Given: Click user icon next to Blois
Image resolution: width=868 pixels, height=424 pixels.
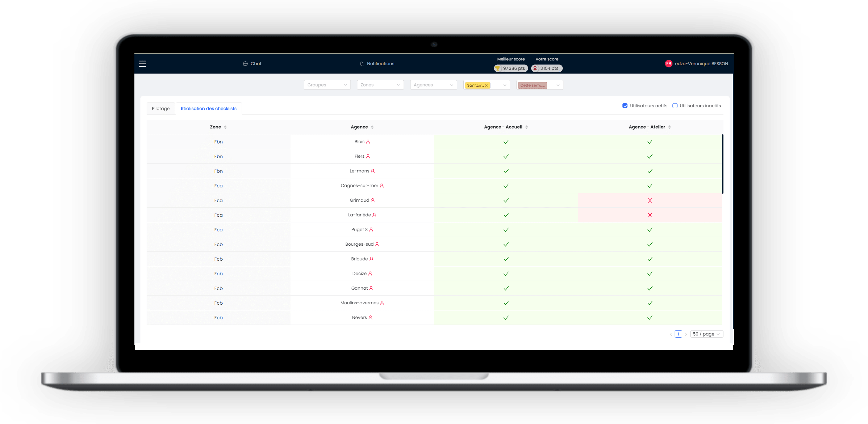Looking at the screenshot, I should [368, 142].
